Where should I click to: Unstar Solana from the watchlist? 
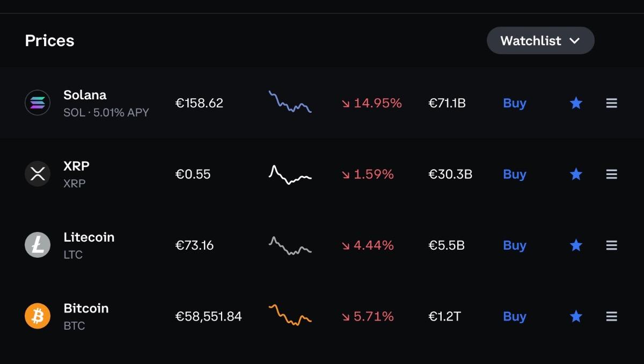click(x=576, y=103)
